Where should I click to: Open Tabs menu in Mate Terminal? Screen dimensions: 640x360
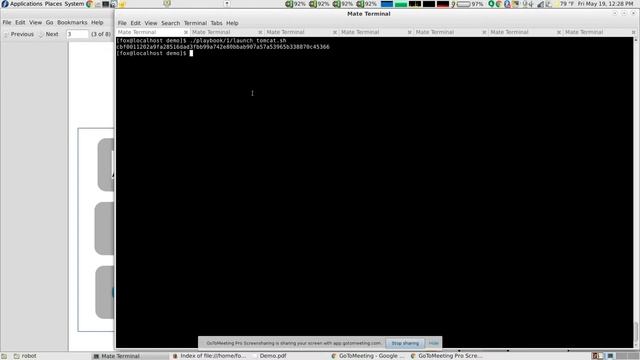pos(216,23)
